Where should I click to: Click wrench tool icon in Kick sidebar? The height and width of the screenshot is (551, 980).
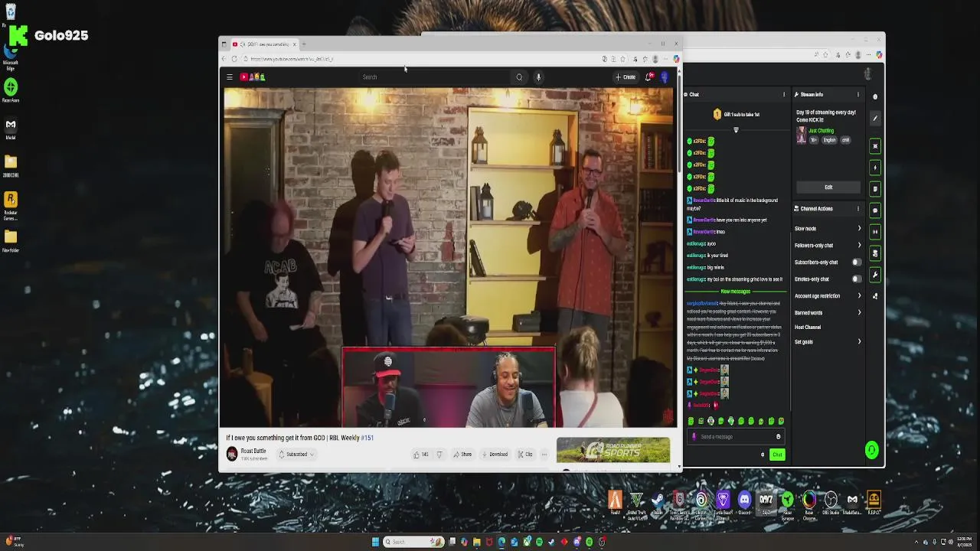[x=875, y=275]
